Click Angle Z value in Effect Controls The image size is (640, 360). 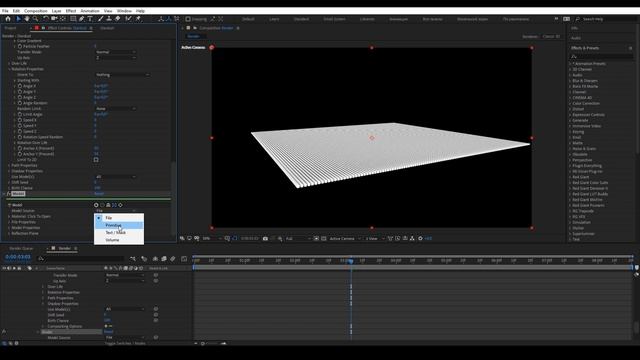(101, 98)
